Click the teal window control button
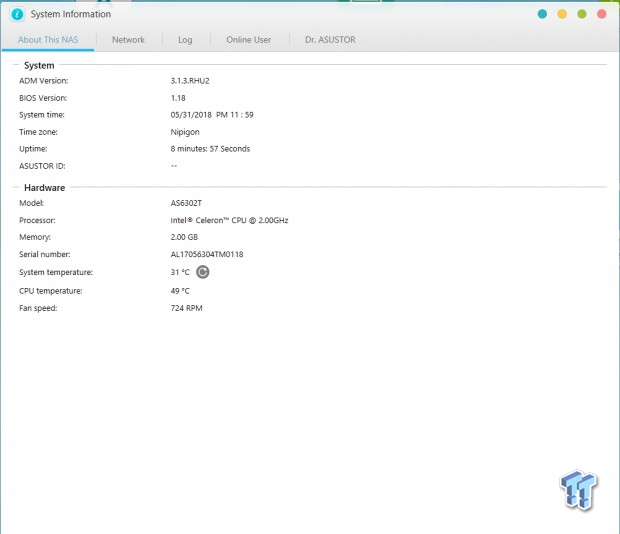The width and height of the screenshot is (620, 534). tap(542, 14)
